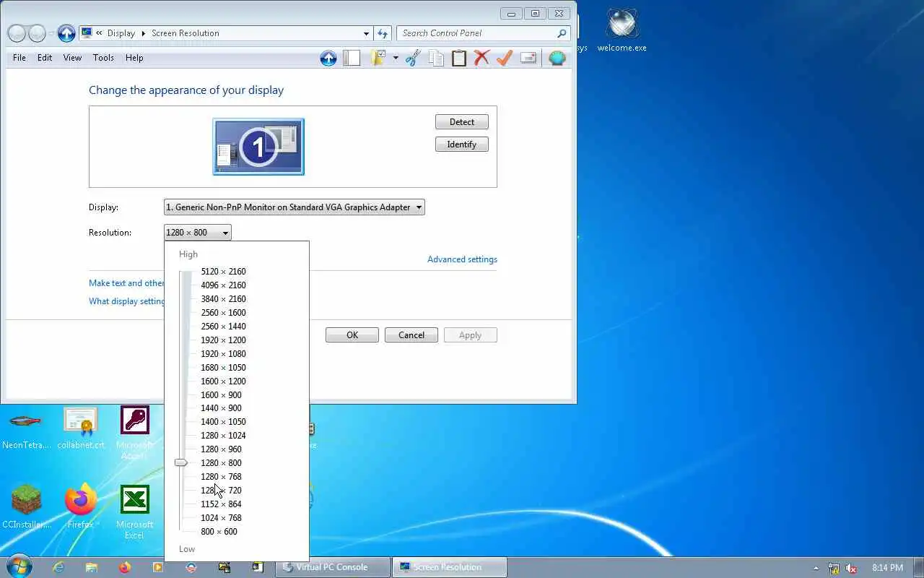Go back with the navigation Back button
Screen dimensions: 924x578
click(17, 33)
